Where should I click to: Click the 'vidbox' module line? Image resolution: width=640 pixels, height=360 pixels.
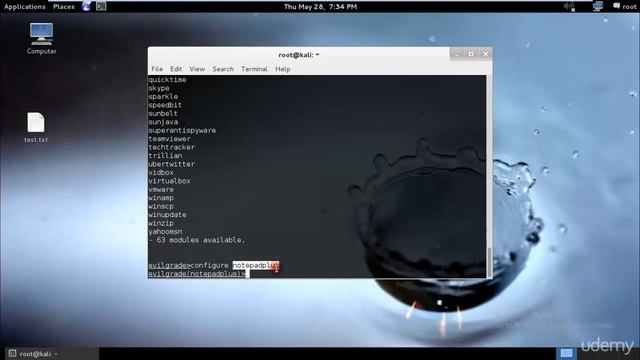click(161, 173)
